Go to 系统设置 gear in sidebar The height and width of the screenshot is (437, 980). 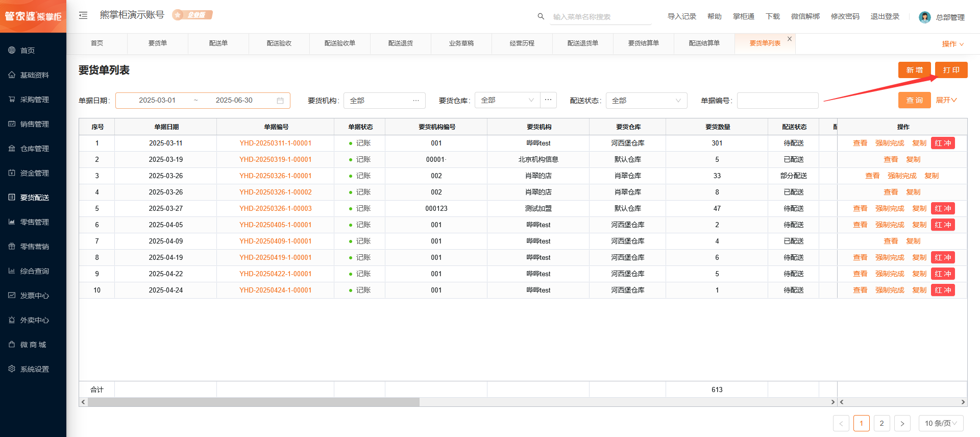coord(34,369)
